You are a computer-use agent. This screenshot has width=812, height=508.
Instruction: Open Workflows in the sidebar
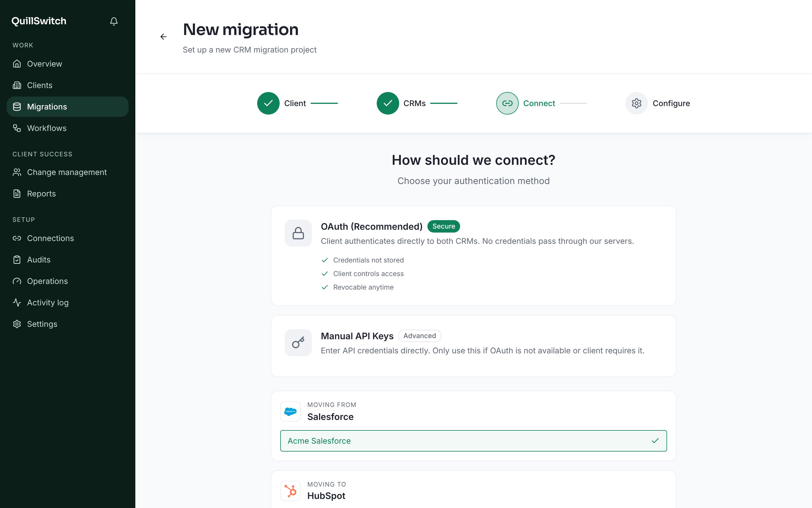67,128
